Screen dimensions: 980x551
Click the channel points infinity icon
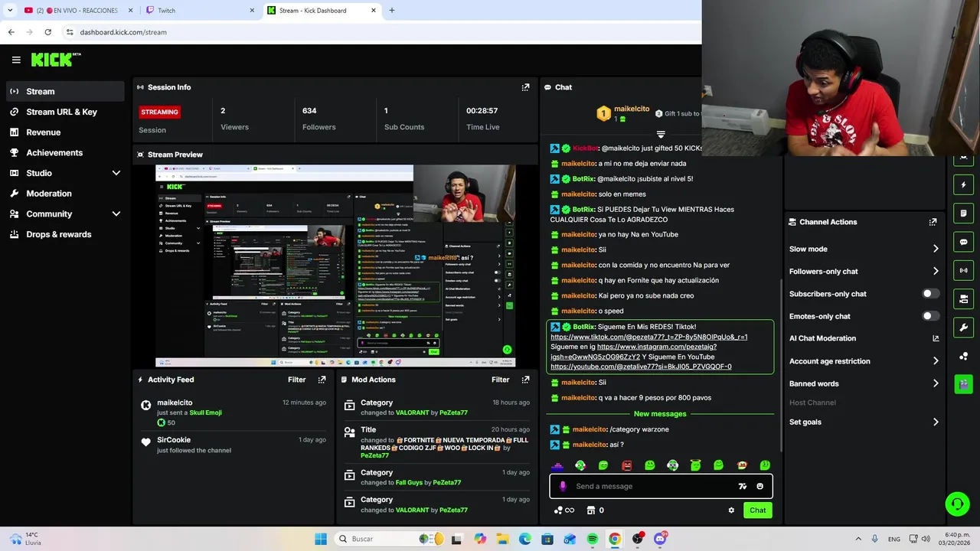[564, 510]
